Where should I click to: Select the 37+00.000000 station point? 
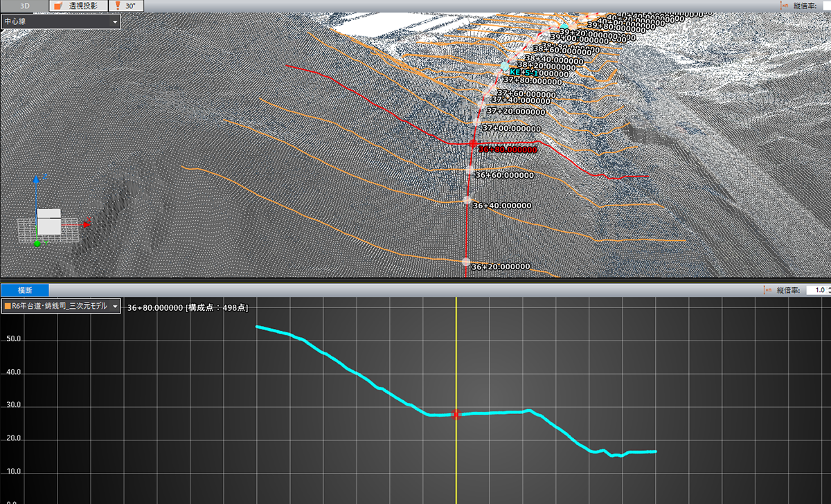point(476,123)
